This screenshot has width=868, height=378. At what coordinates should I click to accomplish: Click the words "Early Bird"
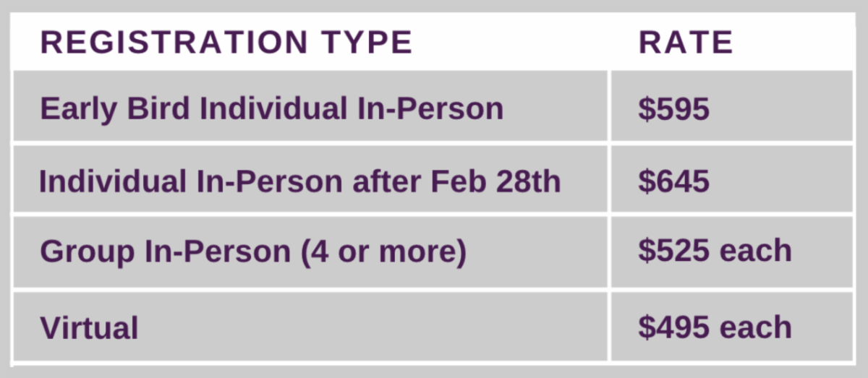(114, 108)
